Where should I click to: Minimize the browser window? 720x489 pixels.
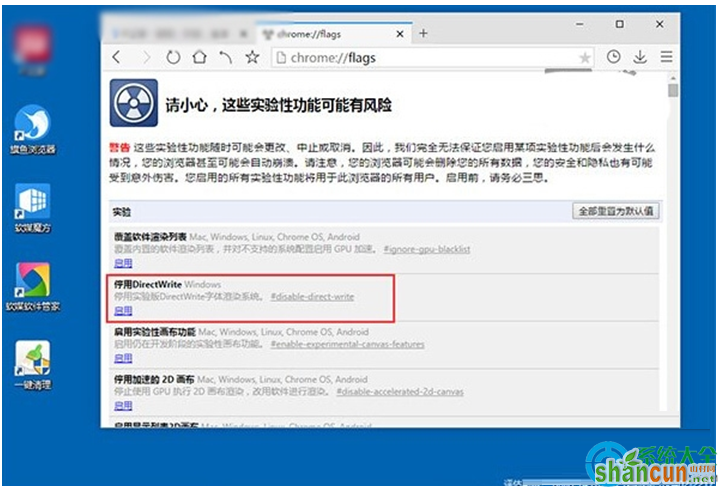click(x=580, y=24)
